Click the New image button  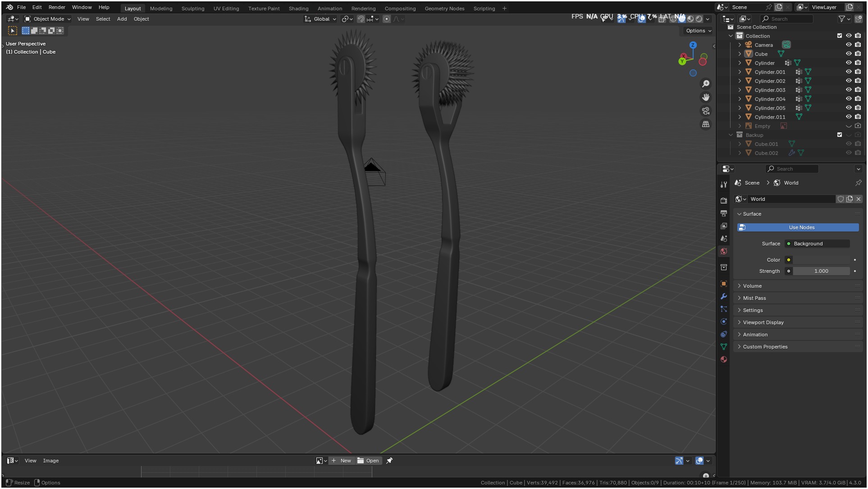point(341,461)
